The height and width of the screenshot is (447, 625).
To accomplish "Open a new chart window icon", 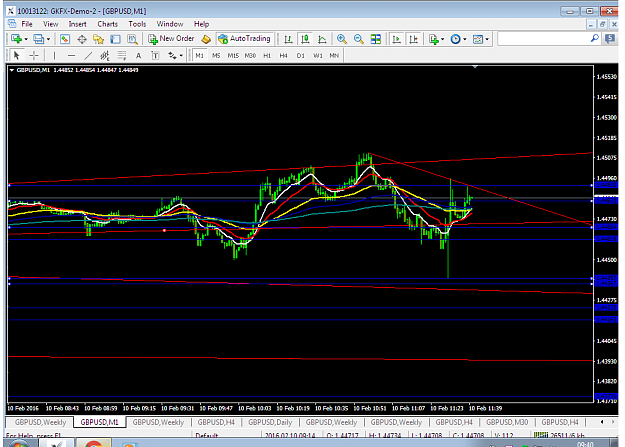I will 16,39.
